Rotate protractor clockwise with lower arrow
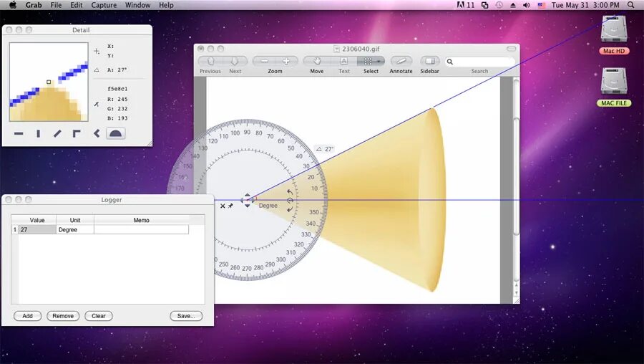 pyautogui.click(x=290, y=209)
